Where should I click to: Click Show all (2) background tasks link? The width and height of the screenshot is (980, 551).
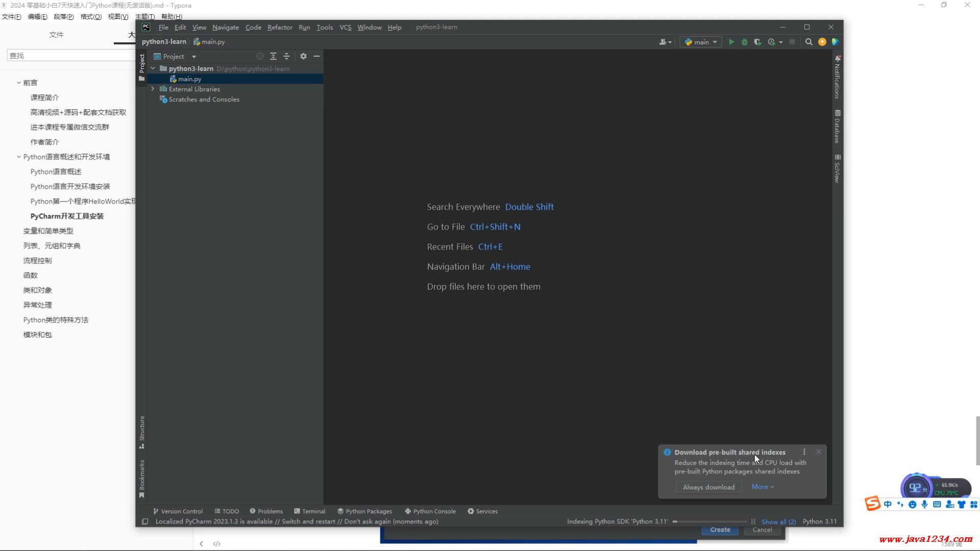(x=778, y=521)
